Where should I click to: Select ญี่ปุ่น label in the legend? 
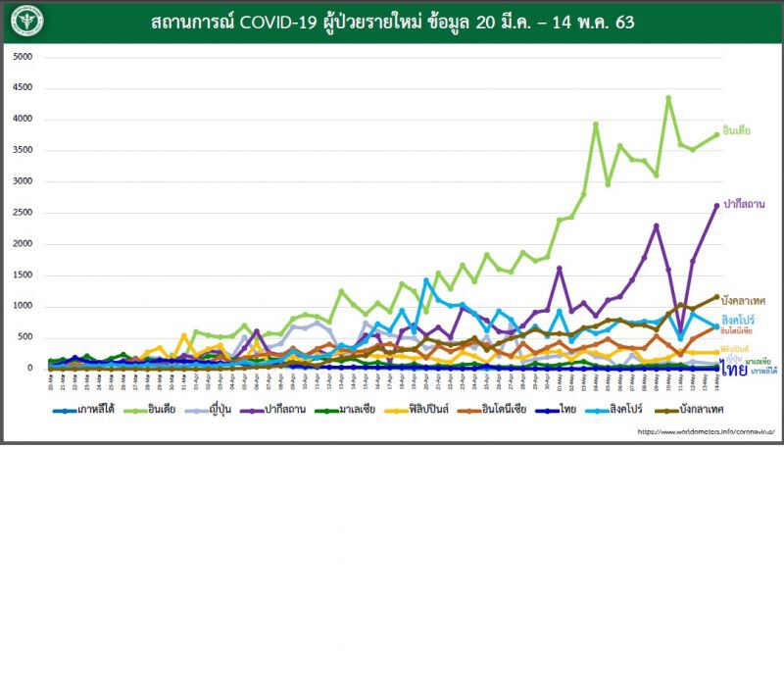coord(220,410)
